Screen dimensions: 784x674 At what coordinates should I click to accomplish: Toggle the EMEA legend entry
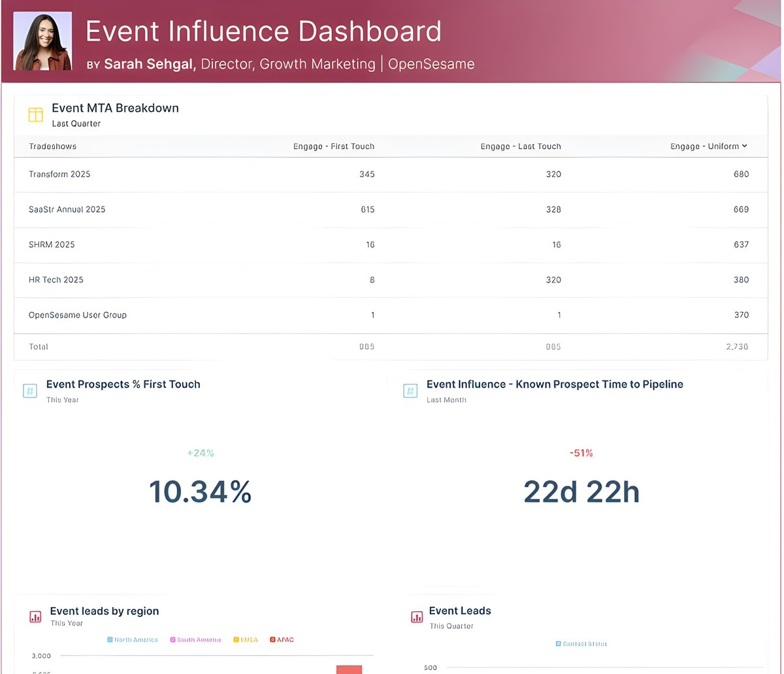[246, 639]
